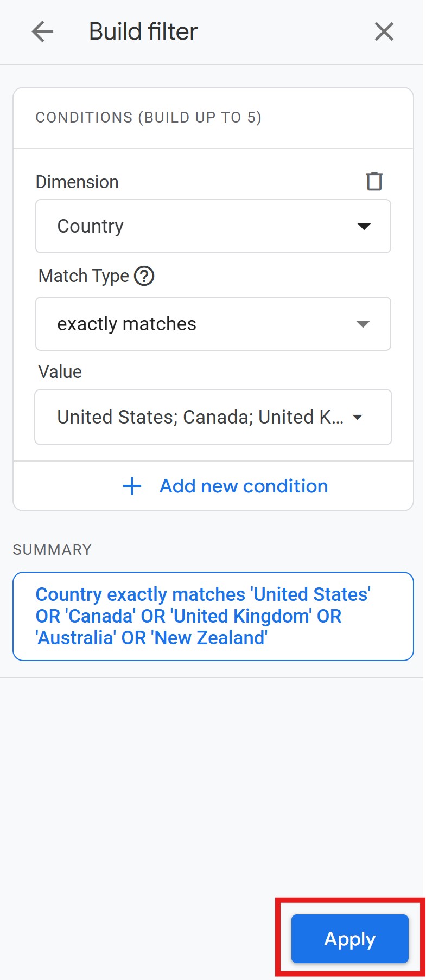Click the 'Build filter' title
This screenshot has width=426, height=980.
(143, 31)
